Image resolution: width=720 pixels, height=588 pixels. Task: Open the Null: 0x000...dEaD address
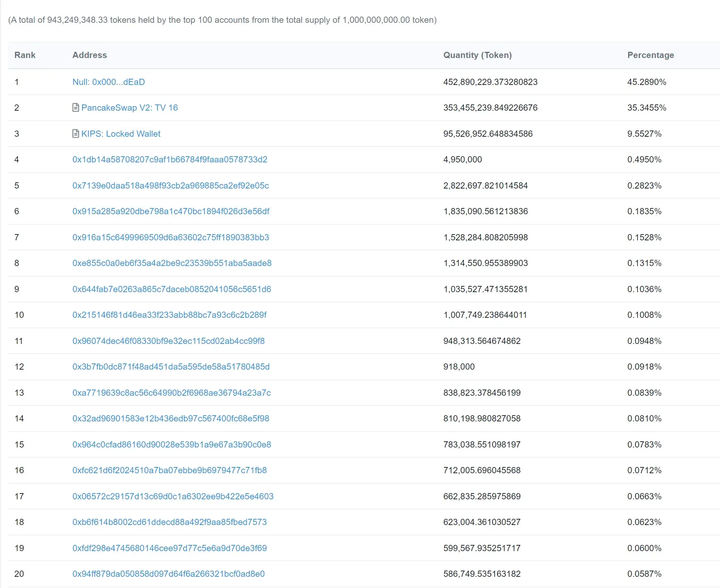tap(109, 82)
